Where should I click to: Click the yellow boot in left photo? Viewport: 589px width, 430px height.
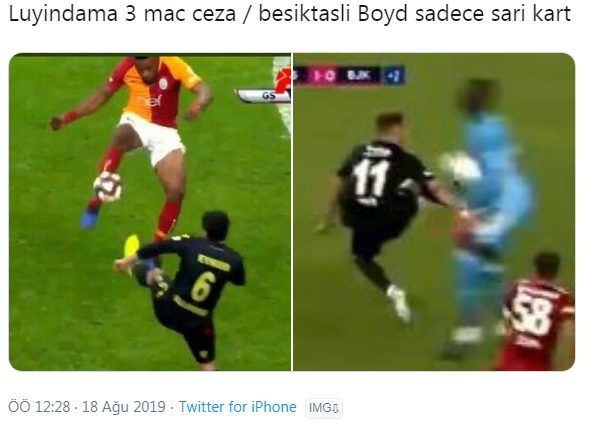click(131, 247)
